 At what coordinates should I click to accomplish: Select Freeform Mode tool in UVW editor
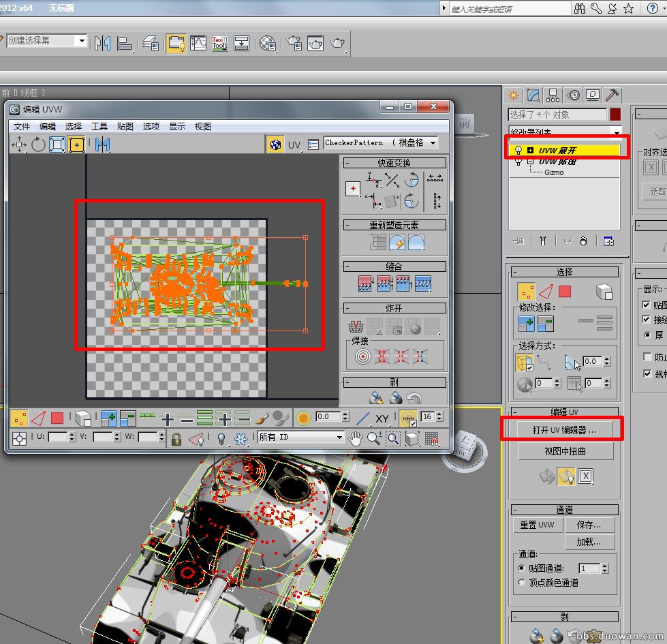76,144
